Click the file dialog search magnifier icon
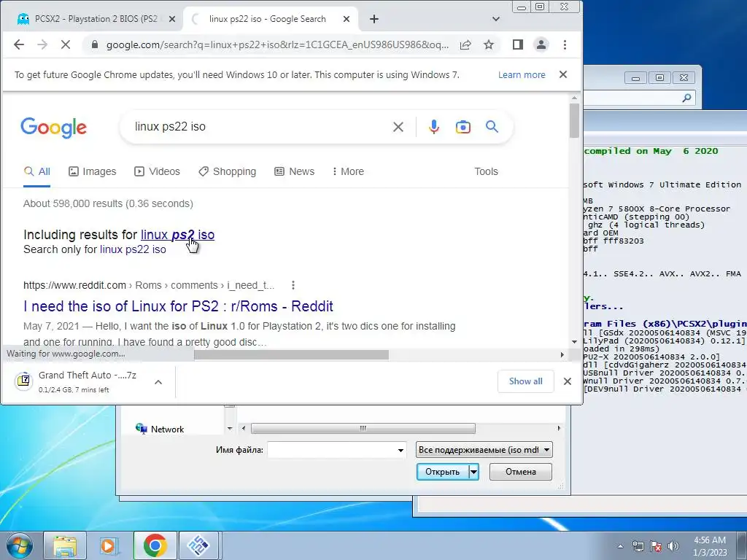Viewport: 747px width, 560px height. click(x=686, y=98)
